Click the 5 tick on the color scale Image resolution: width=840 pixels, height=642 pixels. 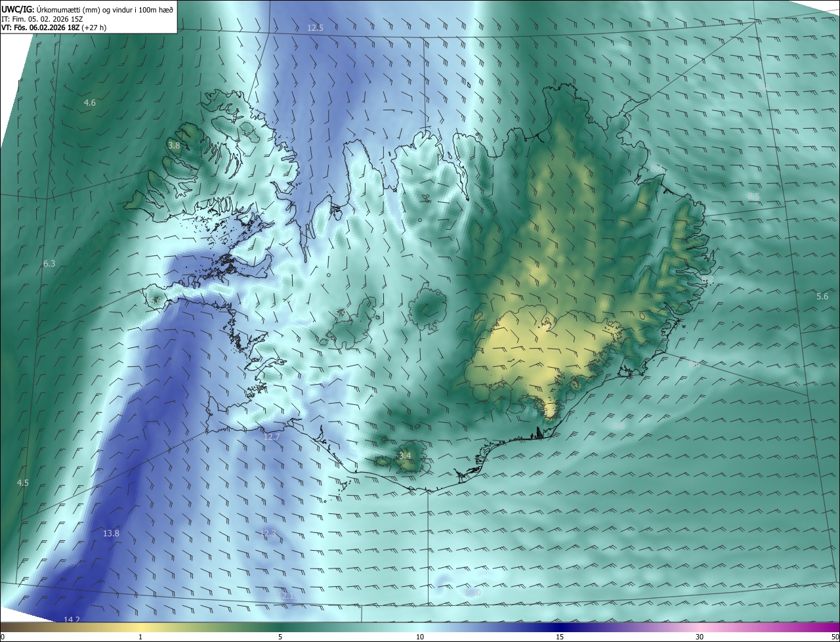tap(280, 637)
